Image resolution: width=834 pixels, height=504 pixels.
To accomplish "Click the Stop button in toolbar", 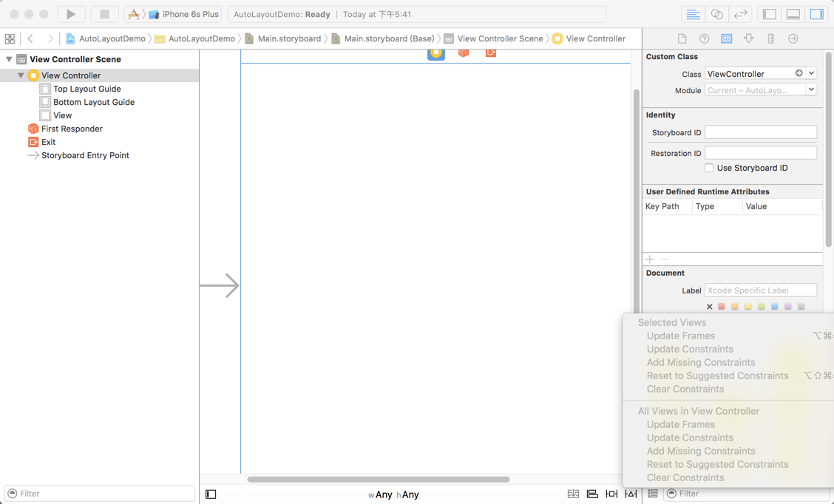I will pyautogui.click(x=104, y=14).
